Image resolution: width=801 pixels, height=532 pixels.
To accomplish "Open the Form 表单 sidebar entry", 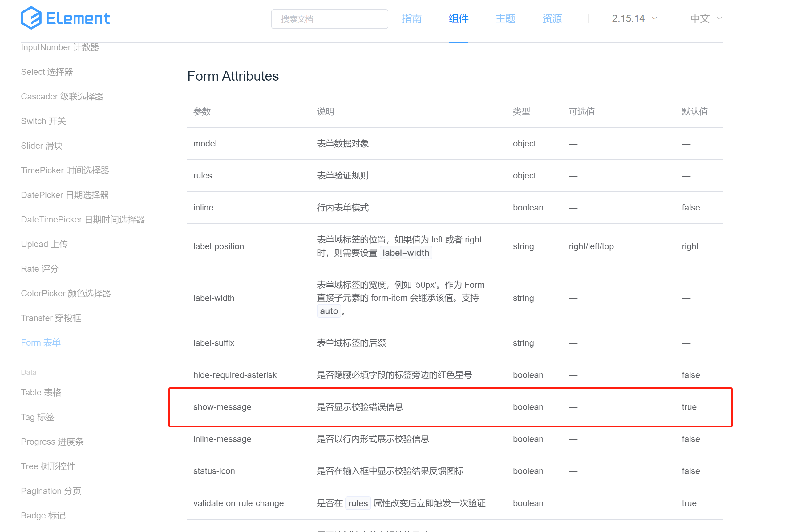I will pyautogui.click(x=40, y=342).
